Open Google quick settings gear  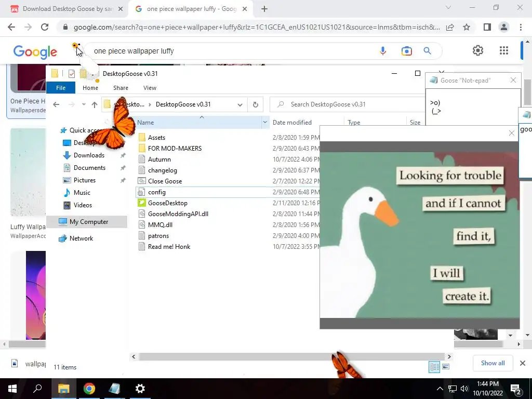tap(478, 50)
